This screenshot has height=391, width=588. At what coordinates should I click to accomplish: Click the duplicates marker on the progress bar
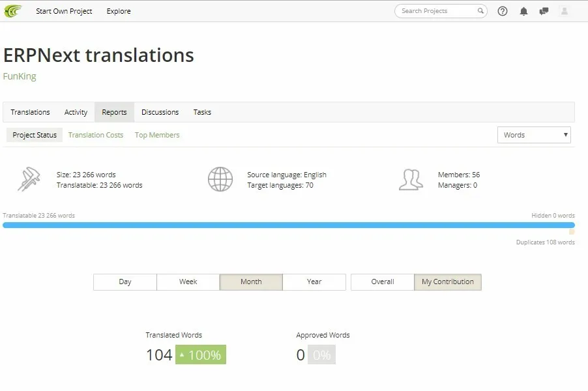[572, 232]
